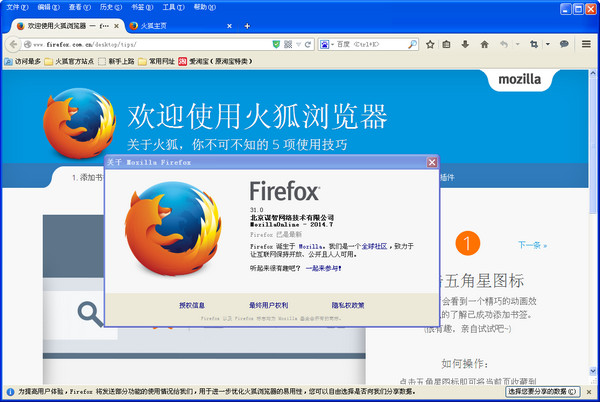
Task: Open the 文件 menu
Action: point(17,6)
